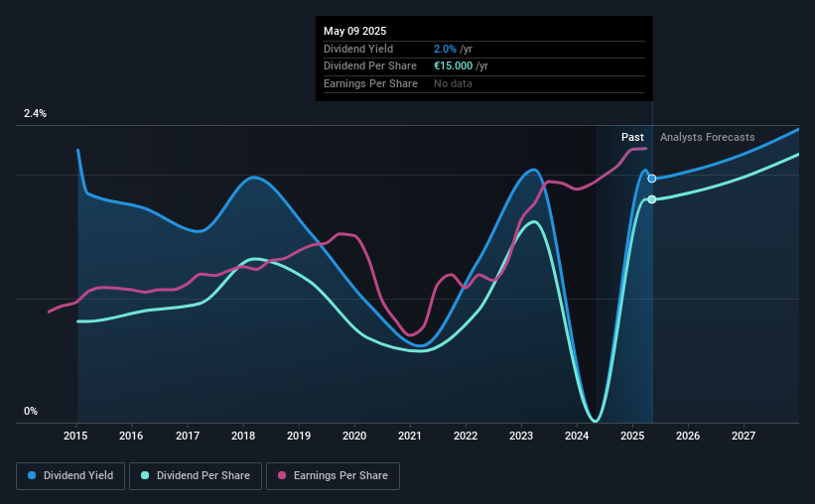Click the €15.000 dividend per share value
The image size is (815, 504).
coord(454,66)
